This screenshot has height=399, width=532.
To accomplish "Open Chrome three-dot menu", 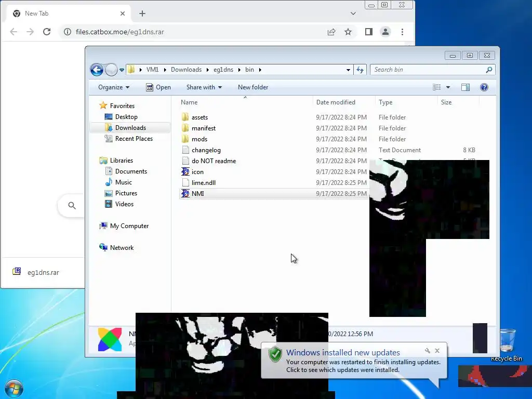I will [403, 32].
